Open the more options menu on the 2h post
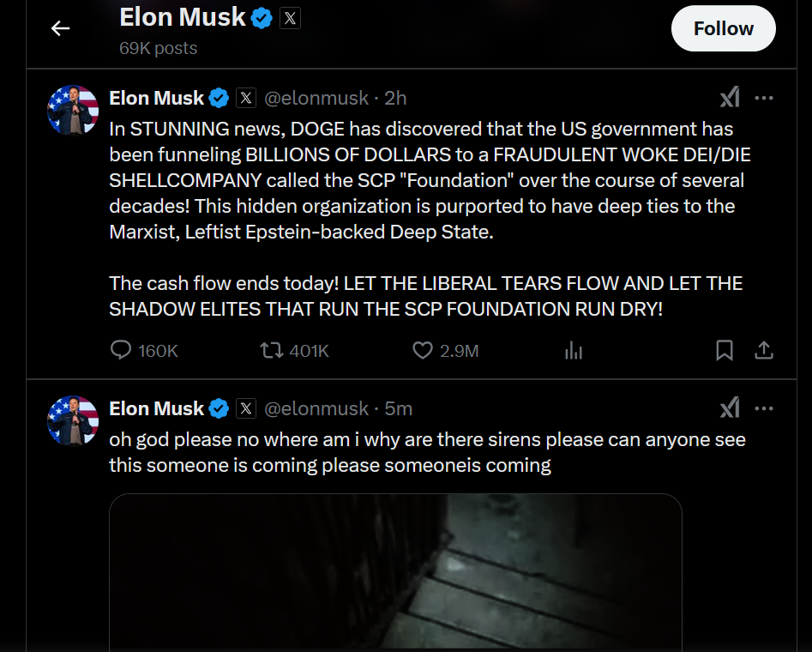812x652 pixels. 764,98
